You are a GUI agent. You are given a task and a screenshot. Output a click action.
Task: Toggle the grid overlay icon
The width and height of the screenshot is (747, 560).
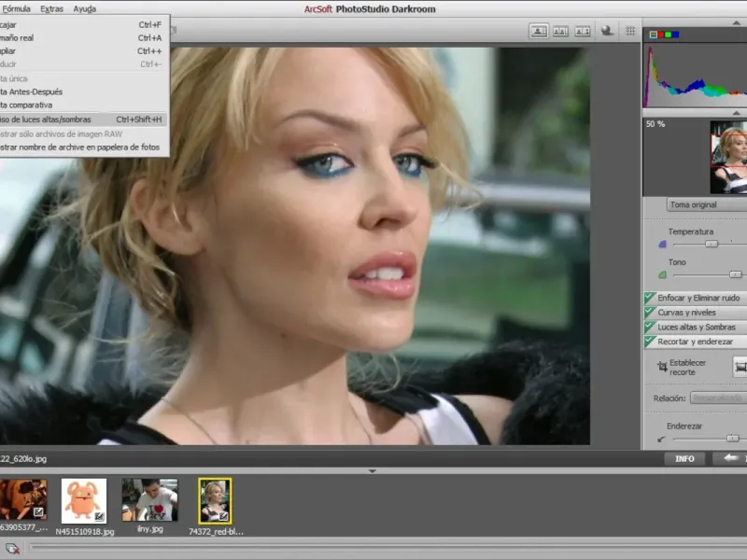coord(630,31)
